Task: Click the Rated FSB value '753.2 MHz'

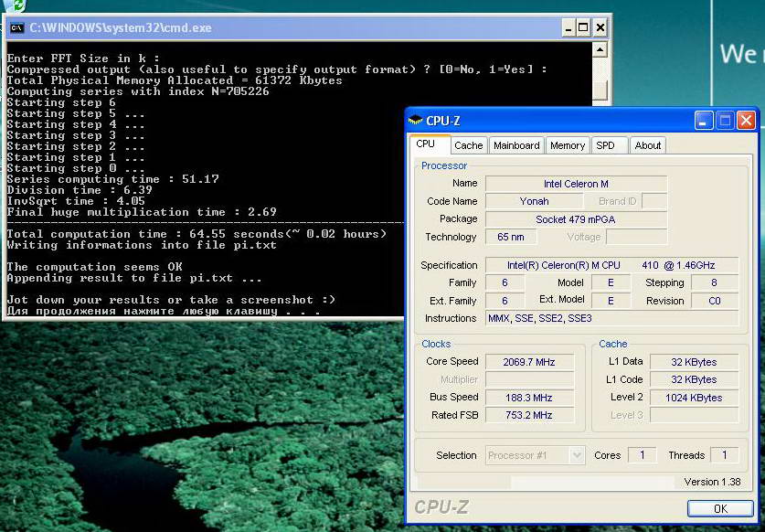Action: point(529,415)
